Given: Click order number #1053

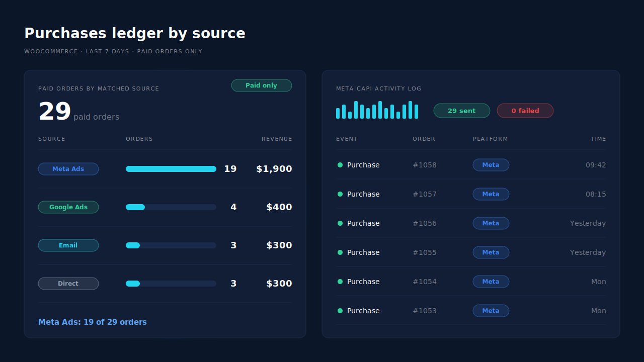Looking at the screenshot, I should 425,311.
